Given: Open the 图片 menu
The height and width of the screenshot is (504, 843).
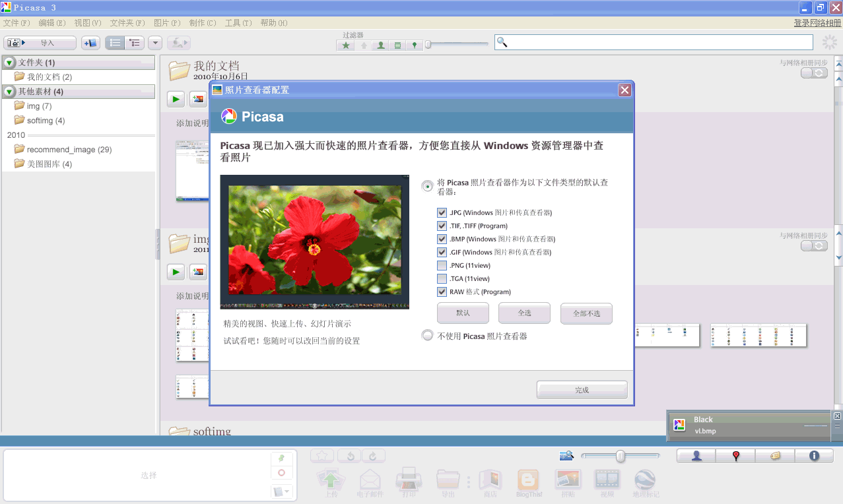Looking at the screenshot, I should (x=167, y=22).
